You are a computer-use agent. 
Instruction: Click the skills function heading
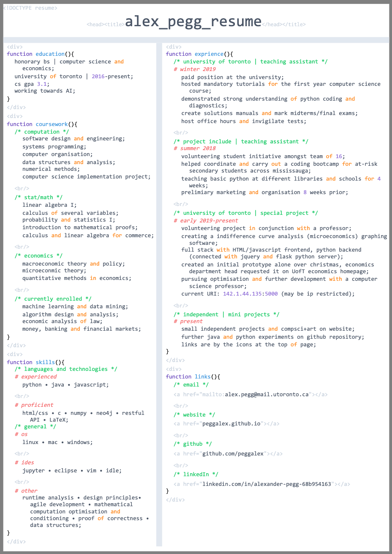pyautogui.click(x=45, y=362)
